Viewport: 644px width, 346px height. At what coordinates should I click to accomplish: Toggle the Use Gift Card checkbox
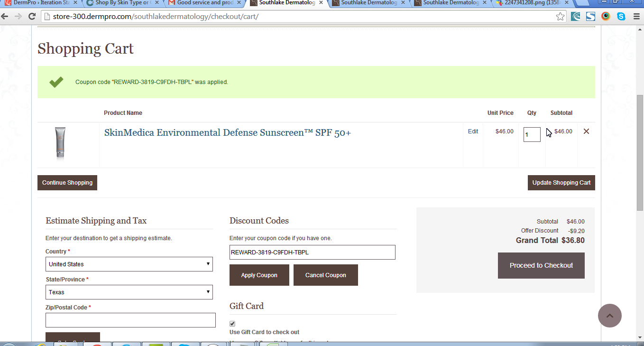point(232,324)
